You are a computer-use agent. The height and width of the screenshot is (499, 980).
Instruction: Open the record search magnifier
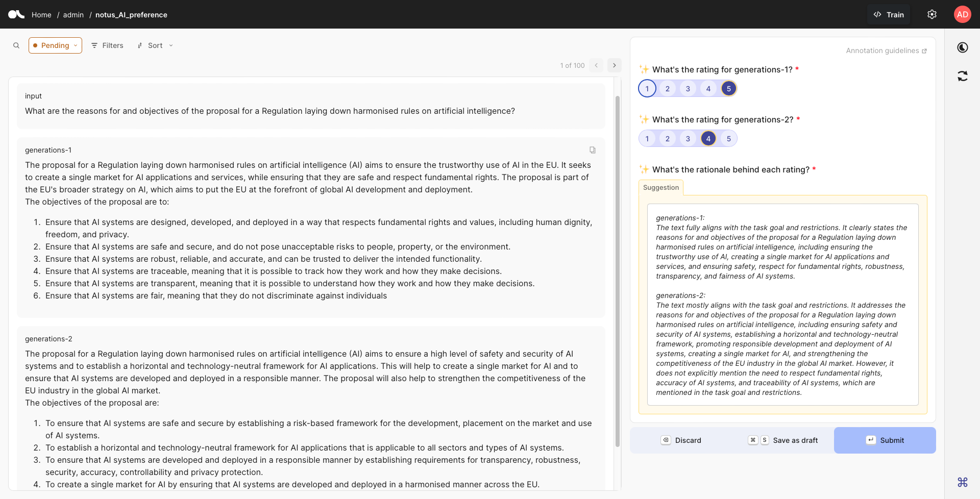point(16,45)
